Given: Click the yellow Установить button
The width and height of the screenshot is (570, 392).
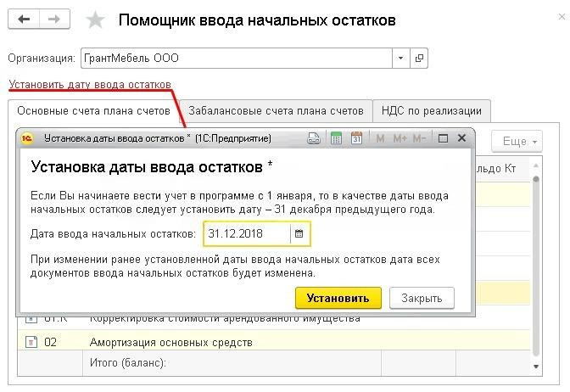Looking at the screenshot, I should tap(338, 298).
